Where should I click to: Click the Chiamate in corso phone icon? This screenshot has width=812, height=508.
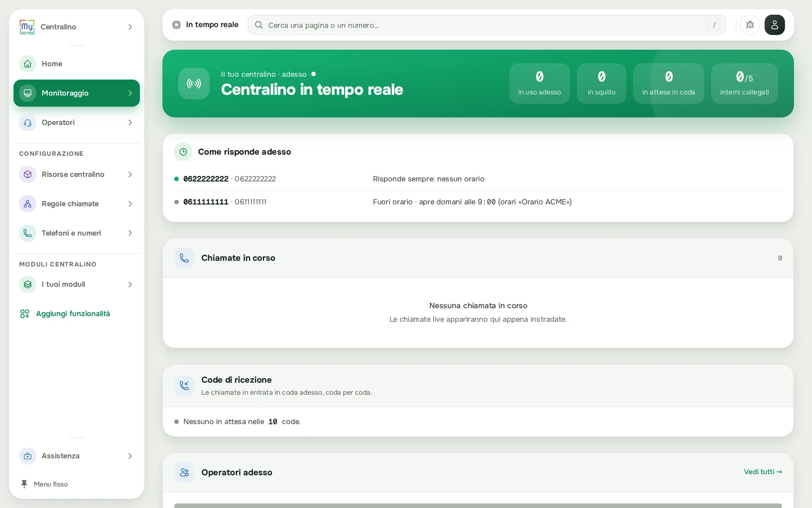184,258
